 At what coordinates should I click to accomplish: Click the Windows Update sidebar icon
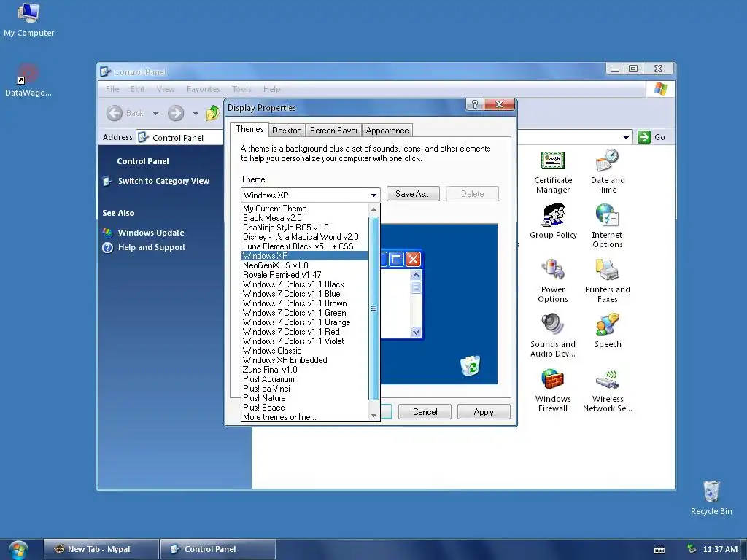(108, 233)
